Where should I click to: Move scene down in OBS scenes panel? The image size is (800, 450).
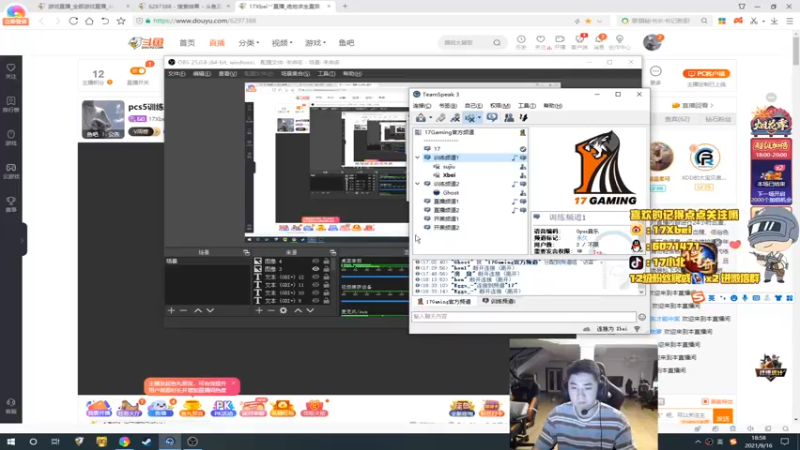tap(210, 310)
